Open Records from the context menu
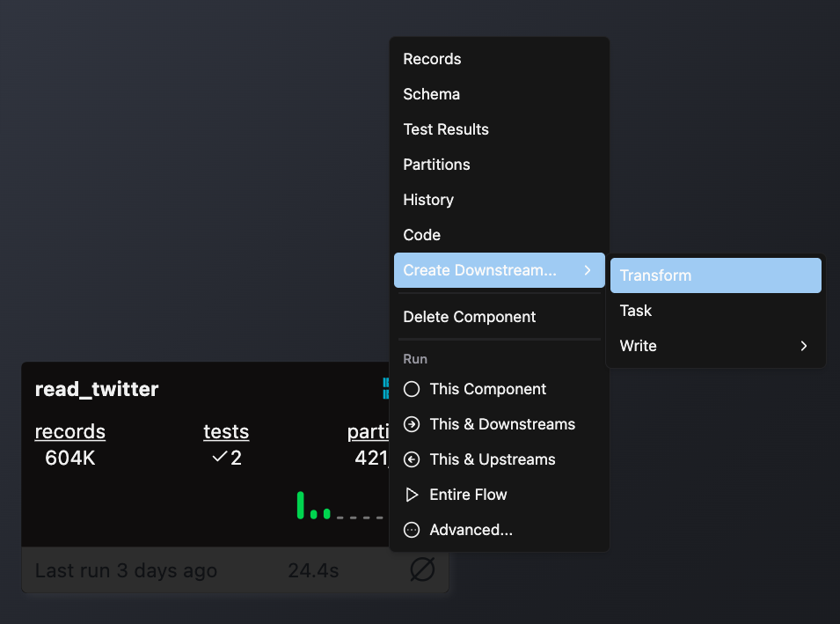The image size is (840, 624). click(x=499, y=59)
